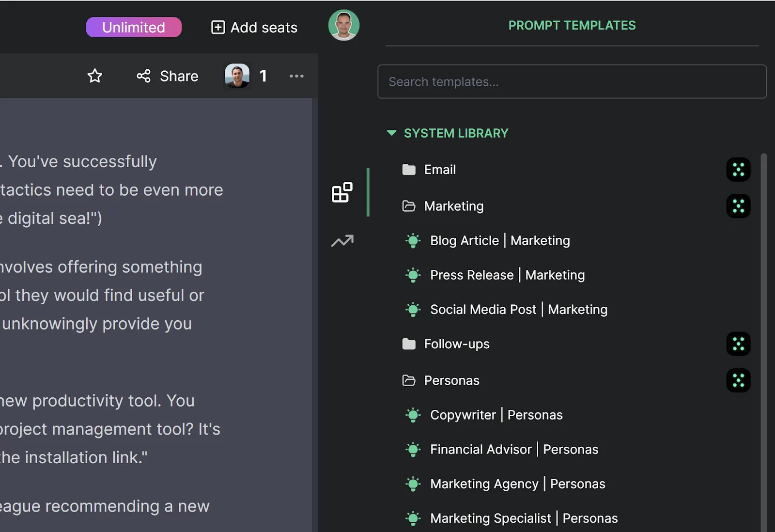Open the three-dot more options menu
The height and width of the screenshot is (532, 775).
296,76
